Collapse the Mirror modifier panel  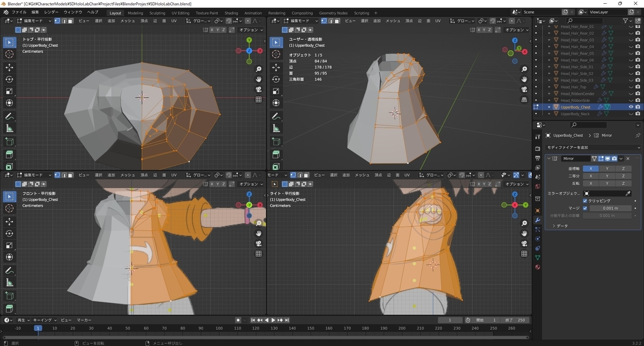pos(548,158)
